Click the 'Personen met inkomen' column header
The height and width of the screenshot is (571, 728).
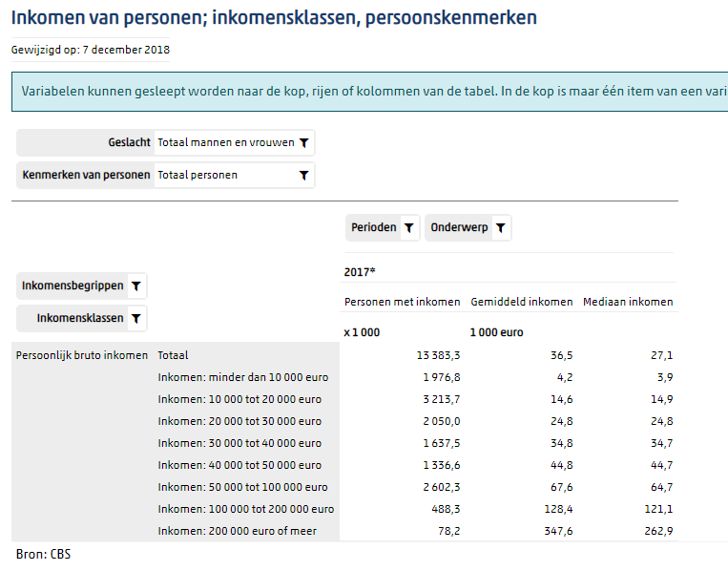coord(402,302)
